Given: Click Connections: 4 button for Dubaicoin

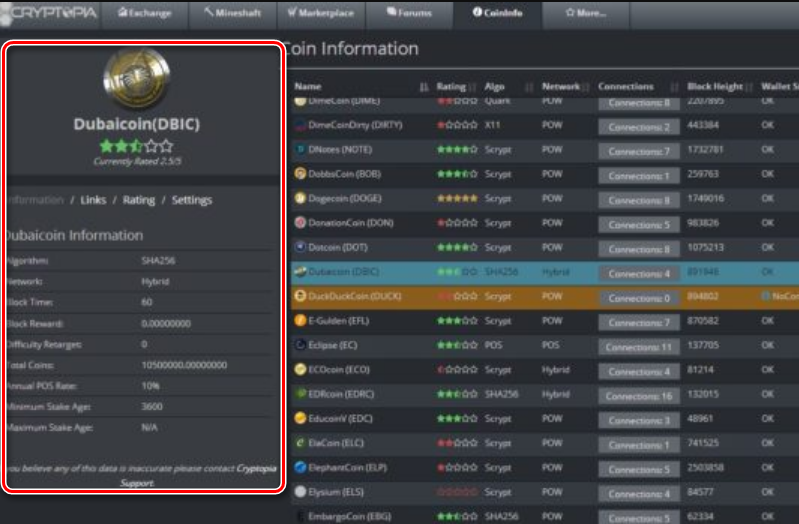Looking at the screenshot, I should 639,274.
